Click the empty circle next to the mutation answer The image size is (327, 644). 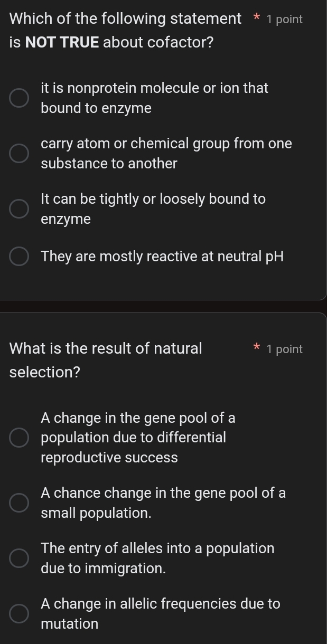(x=18, y=613)
